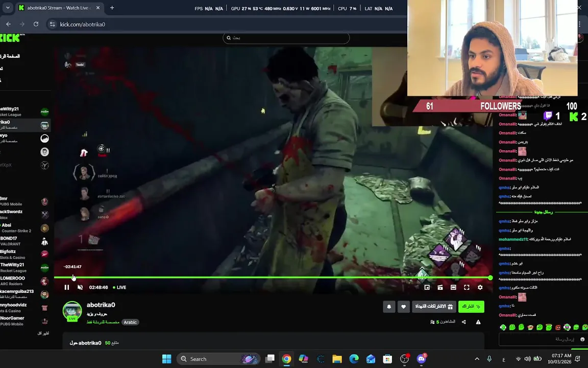
Task: Open Task View on the taskbar
Action: (269, 359)
